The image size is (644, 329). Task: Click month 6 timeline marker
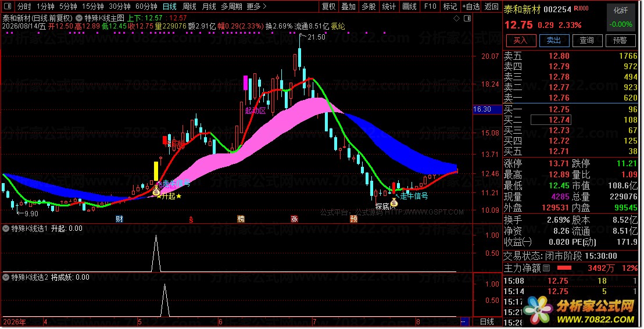click(220, 321)
